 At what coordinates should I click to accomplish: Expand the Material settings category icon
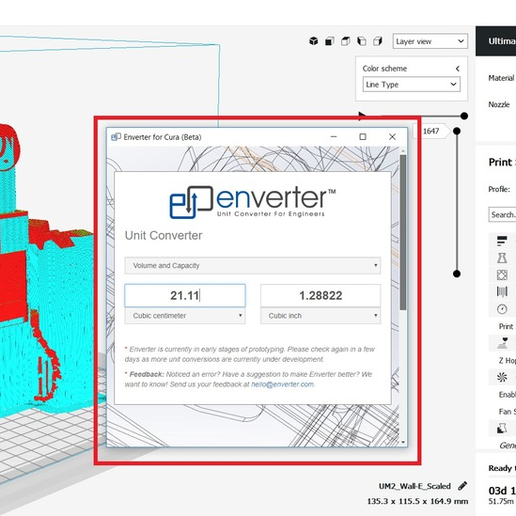502,292
